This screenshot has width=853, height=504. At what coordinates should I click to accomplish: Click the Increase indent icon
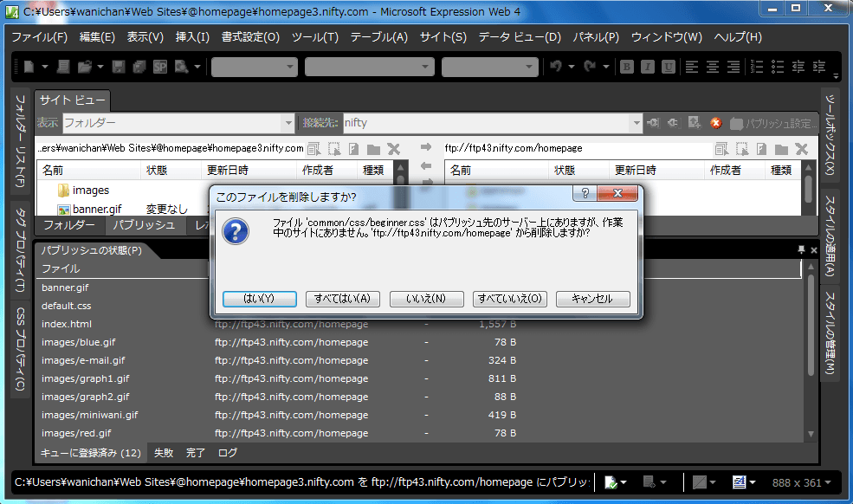(x=819, y=67)
